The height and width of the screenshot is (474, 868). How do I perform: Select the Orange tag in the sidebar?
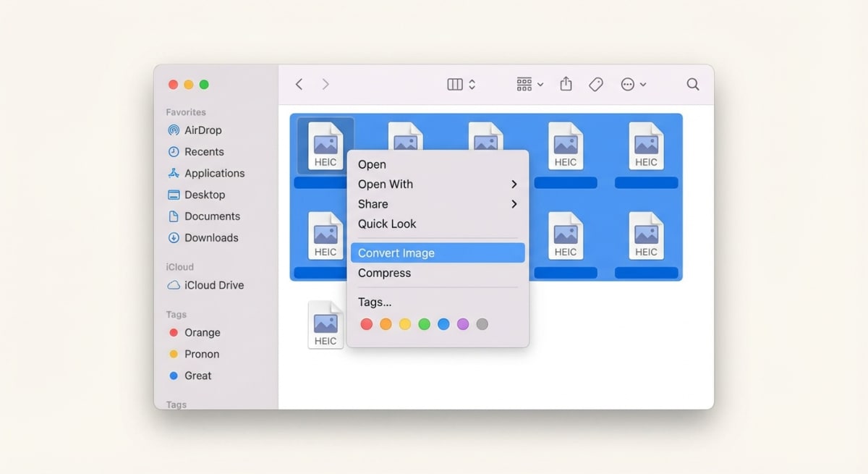201,332
